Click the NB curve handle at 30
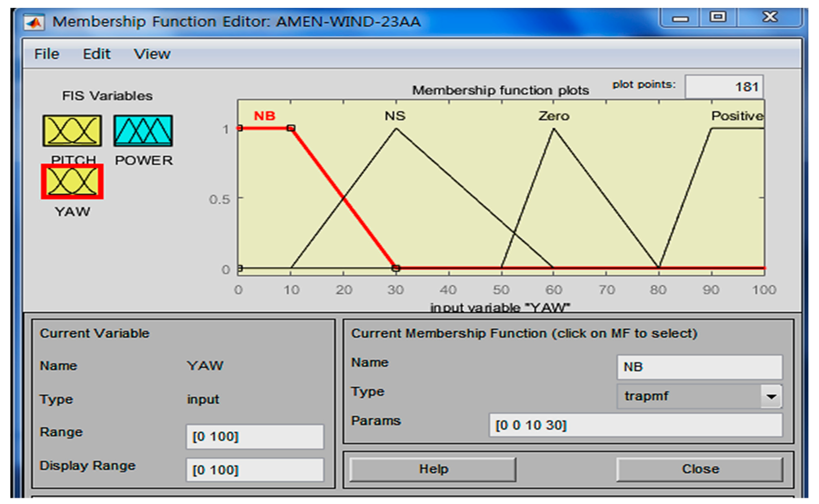This screenshot has width=819, height=504. click(396, 268)
